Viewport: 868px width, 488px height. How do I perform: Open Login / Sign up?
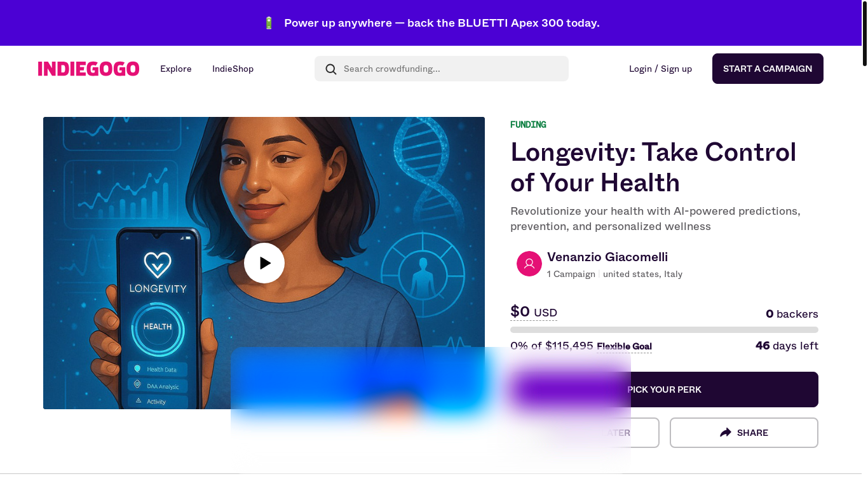pos(660,69)
